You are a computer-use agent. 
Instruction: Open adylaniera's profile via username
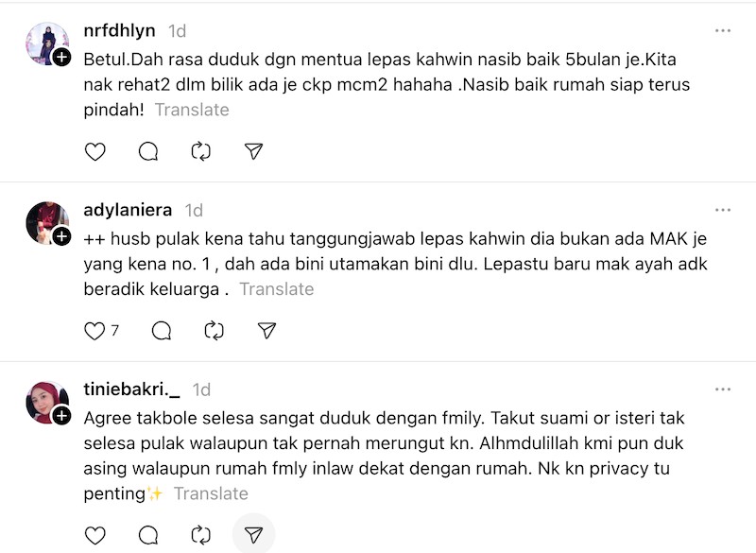pyautogui.click(x=129, y=210)
